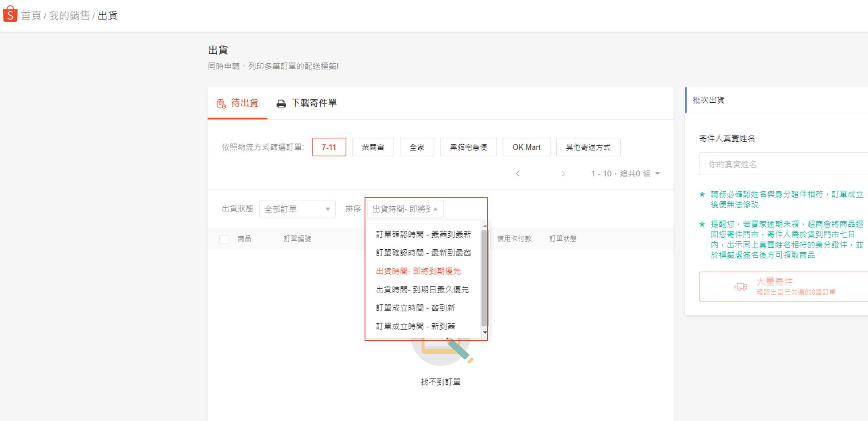Choose 訂單成立時間 - 新到舊 option
868x421 pixels.
pyautogui.click(x=415, y=326)
